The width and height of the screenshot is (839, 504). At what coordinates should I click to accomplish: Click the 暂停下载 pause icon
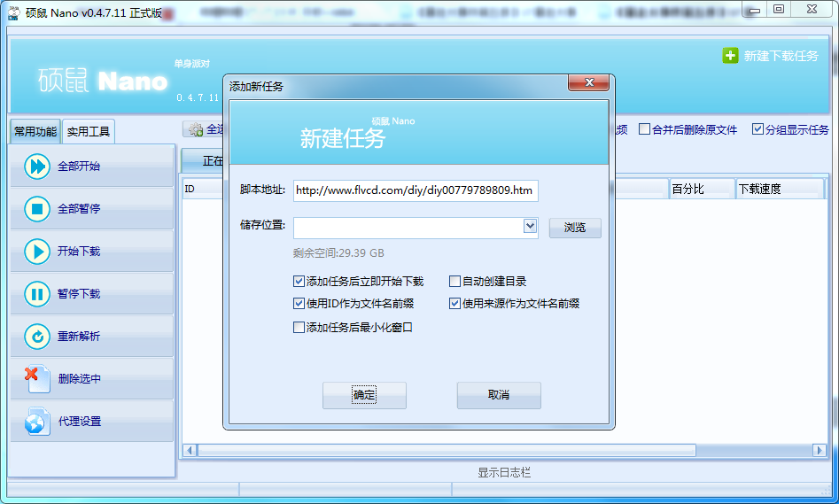37,294
